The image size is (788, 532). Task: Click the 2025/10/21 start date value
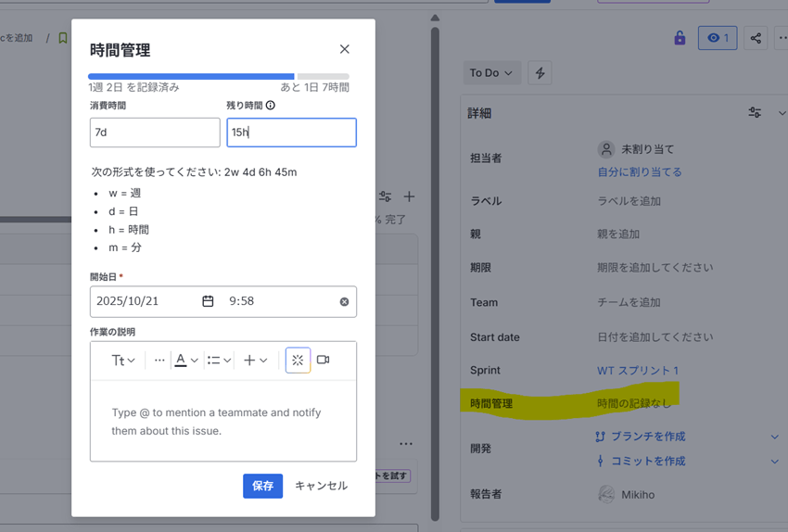pos(128,301)
